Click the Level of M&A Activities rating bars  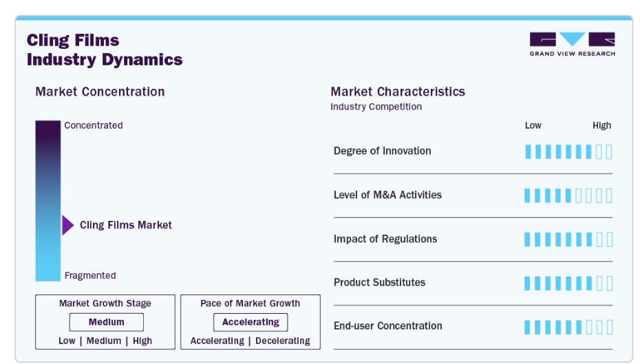(x=568, y=195)
